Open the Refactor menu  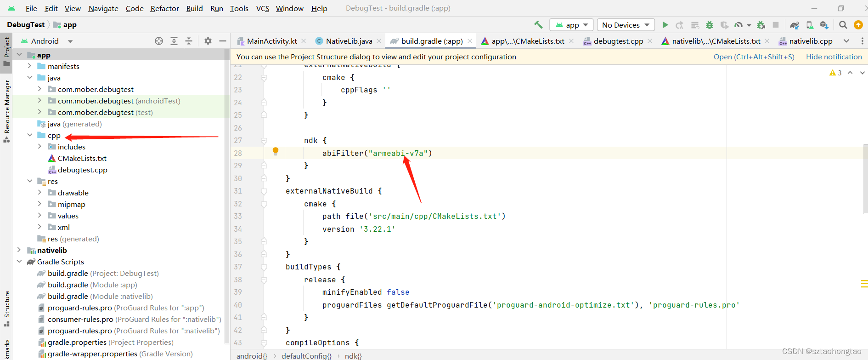164,8
